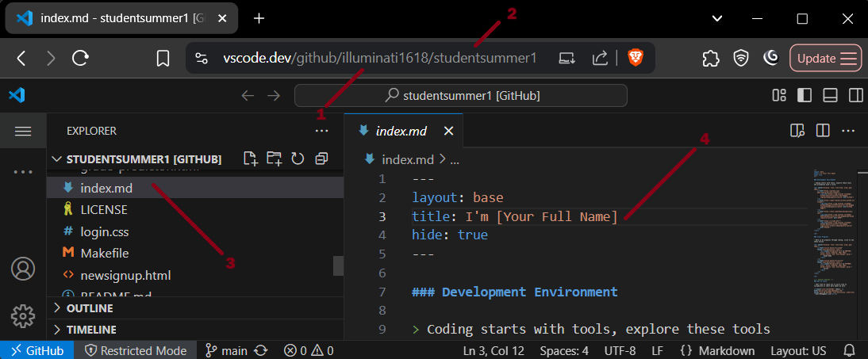This screenshot has width=868, height=359.
Task: Click the studentsummer1 [GitHub] search box
Action: (x=460, y=95)
